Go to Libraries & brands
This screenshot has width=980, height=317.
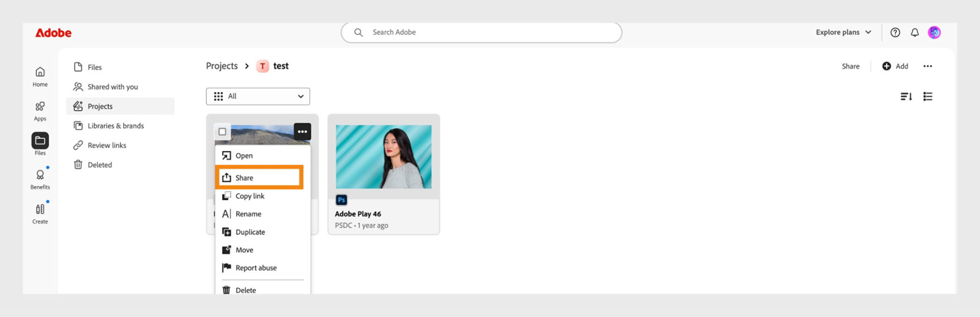[x=120, y=126]
